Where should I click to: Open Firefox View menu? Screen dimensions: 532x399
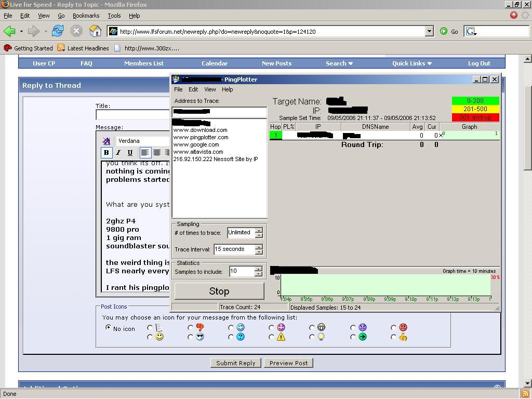(x=44, y=16)
